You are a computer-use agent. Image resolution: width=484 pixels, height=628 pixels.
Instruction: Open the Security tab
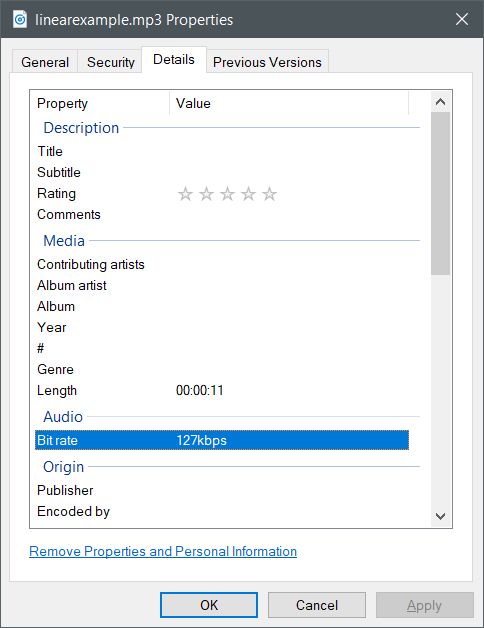pos(111,62)
